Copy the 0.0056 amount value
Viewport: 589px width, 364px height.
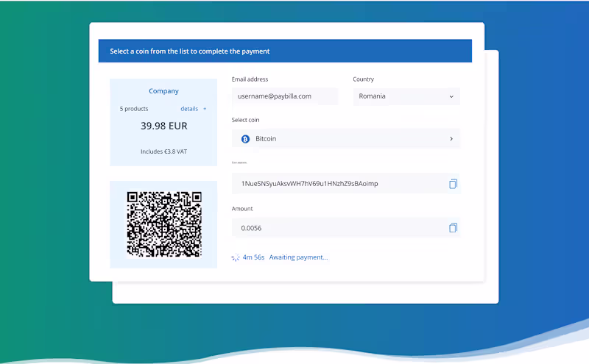[x=453, y=228]
